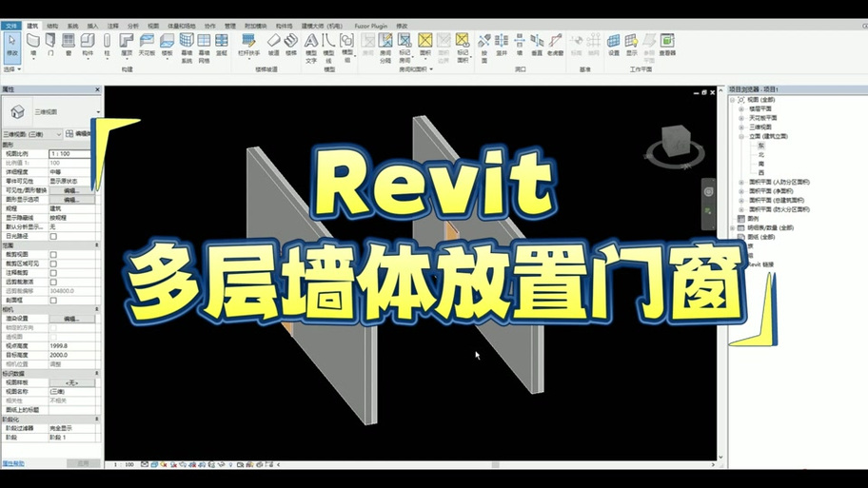Pick the Wall opening (墙) tool in 洞口 panel
Image resolution: width=868 pixels, height=488 pixels.
520,45
